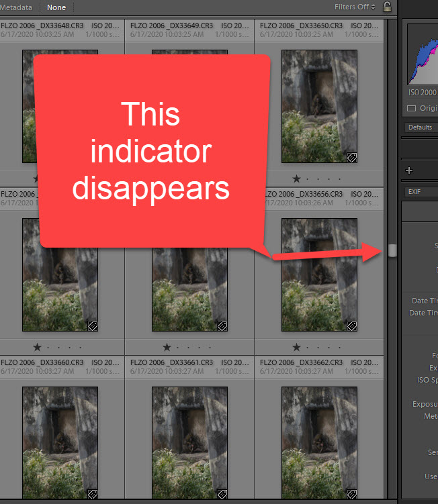Click keyword badge on DX33661 thumbnail
Image resolution: width=438 pixels, height=504 pixels.
pos(222,494)
